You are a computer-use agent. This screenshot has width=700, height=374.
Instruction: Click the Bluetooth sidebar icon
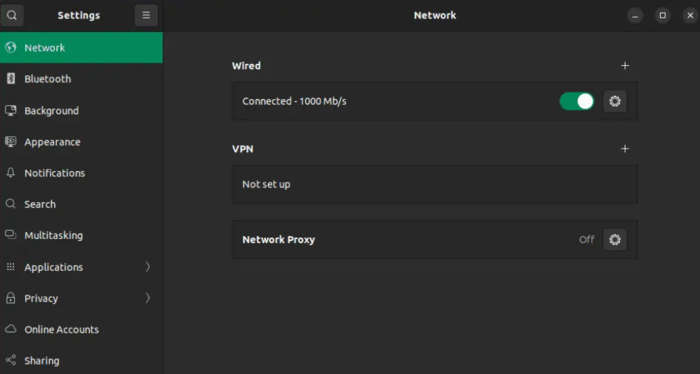(11, 79)
